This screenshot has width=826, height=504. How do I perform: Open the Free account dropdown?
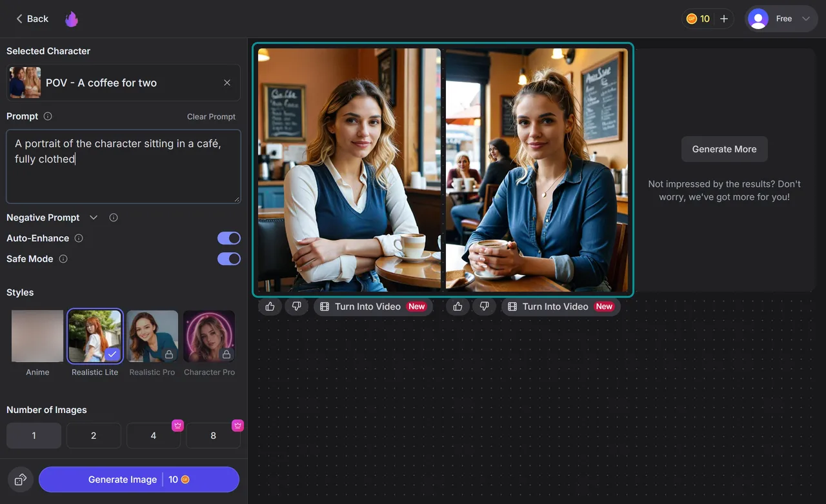tap(781, 19)
